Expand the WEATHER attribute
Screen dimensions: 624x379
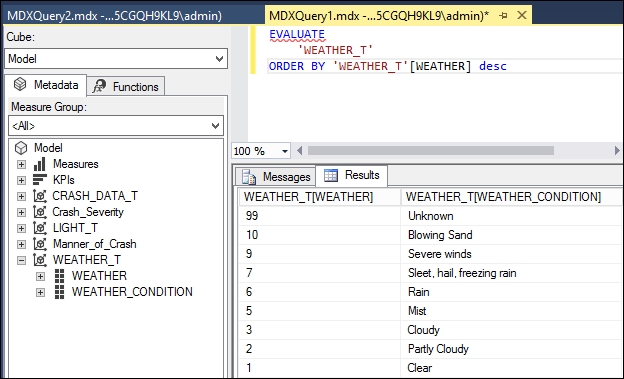coord(40,276)
